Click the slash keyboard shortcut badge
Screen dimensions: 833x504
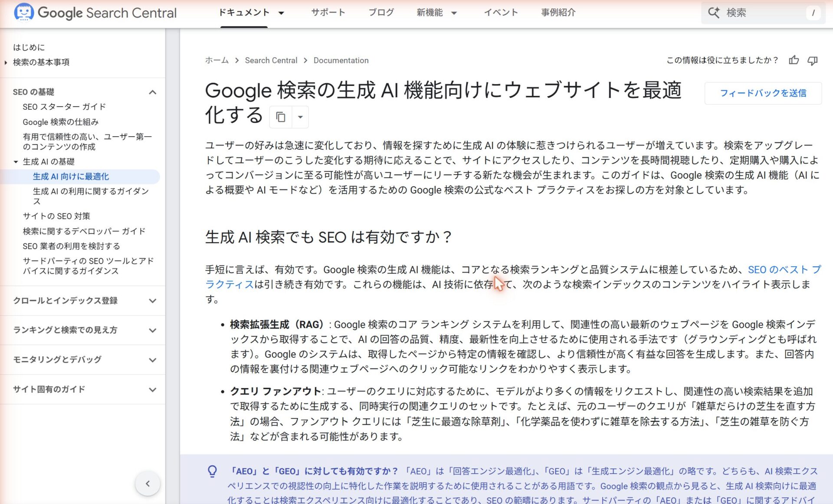pos(813,13)
